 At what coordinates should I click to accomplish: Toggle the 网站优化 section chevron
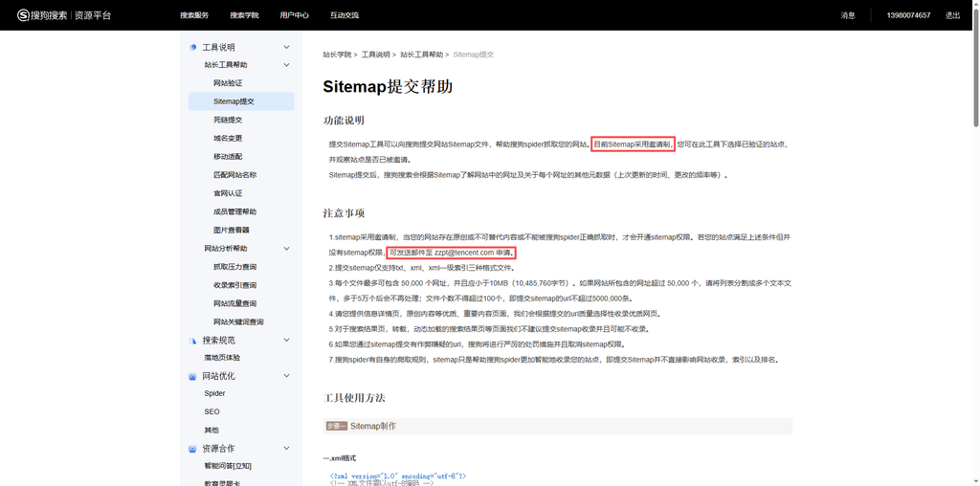point(287,376)
